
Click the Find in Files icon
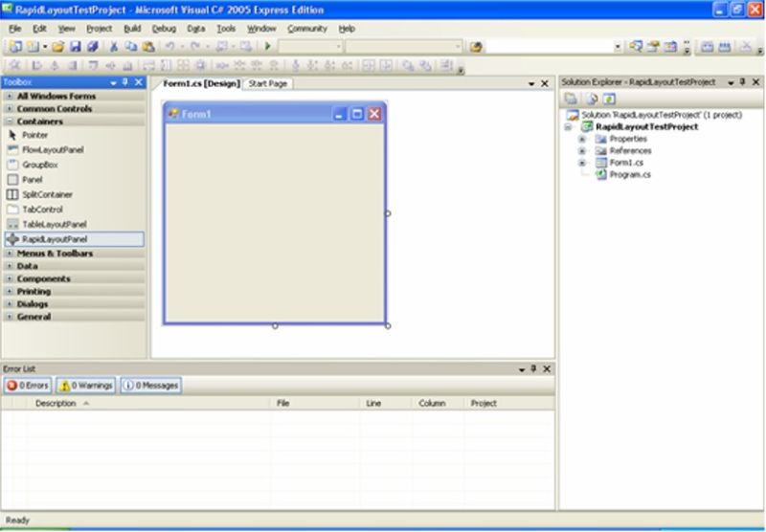[x=476, y=46]
